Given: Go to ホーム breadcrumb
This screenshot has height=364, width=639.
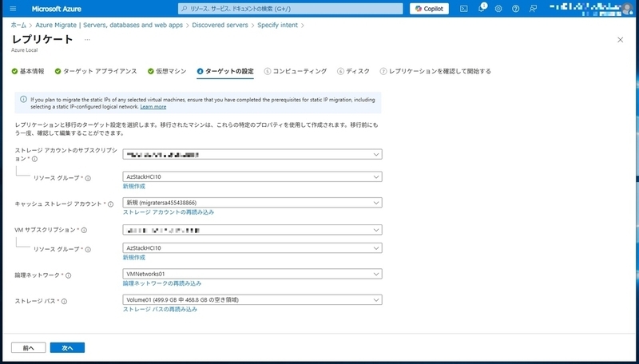Looking at the screenshot, I should (18, 25).
